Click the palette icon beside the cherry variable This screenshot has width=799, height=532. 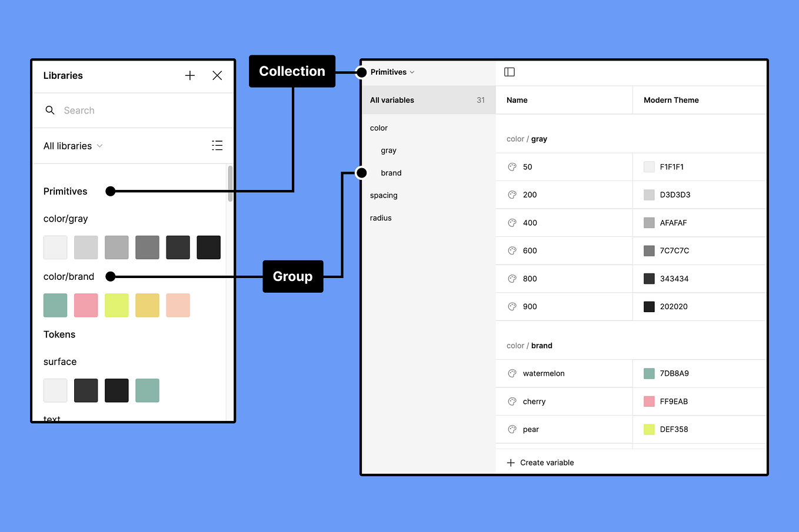pos(511,401)
